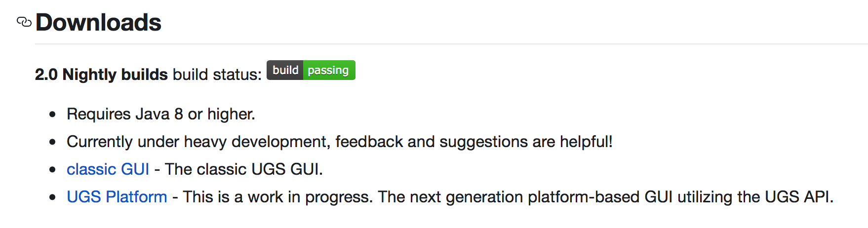Click the dark 'build' half of badge

[285, 70]
